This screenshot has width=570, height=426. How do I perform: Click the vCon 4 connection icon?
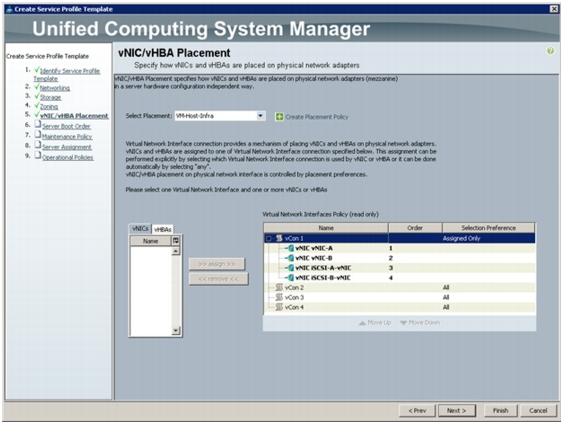coord(279,307)
